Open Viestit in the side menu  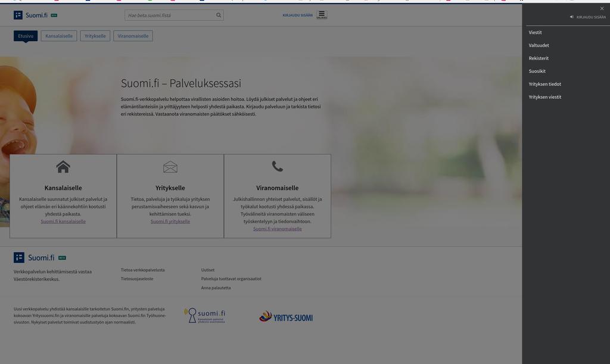[x=535, y=32]
